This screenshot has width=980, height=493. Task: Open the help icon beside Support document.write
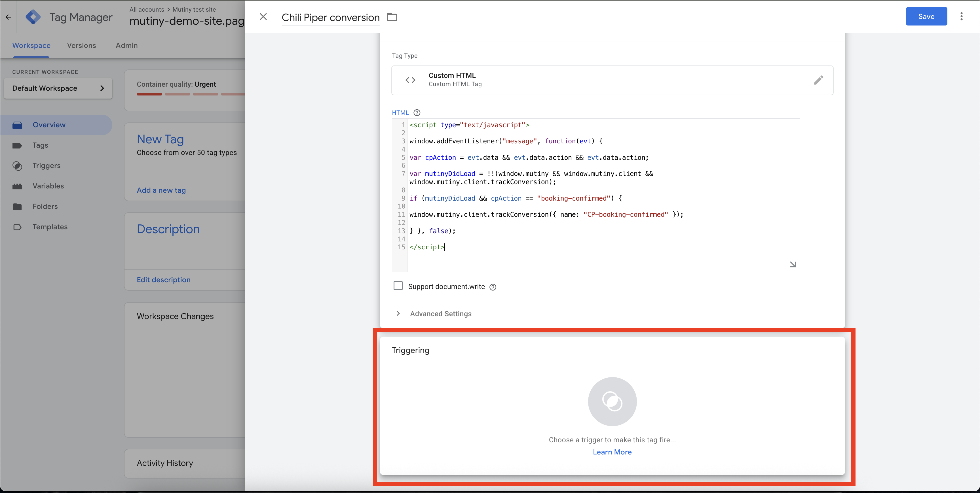[x=493, y=287]
